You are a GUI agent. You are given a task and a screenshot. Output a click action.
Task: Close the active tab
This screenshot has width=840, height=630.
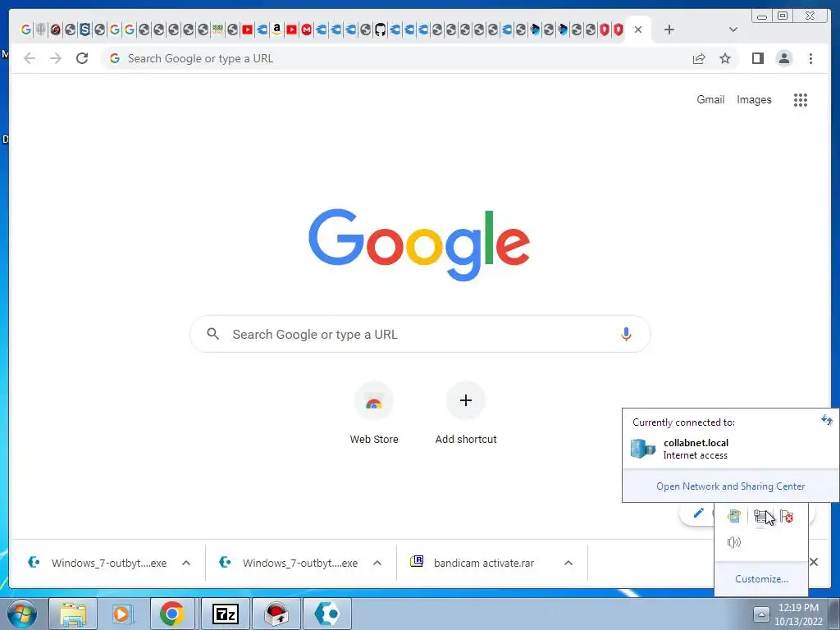pos(638,30)
